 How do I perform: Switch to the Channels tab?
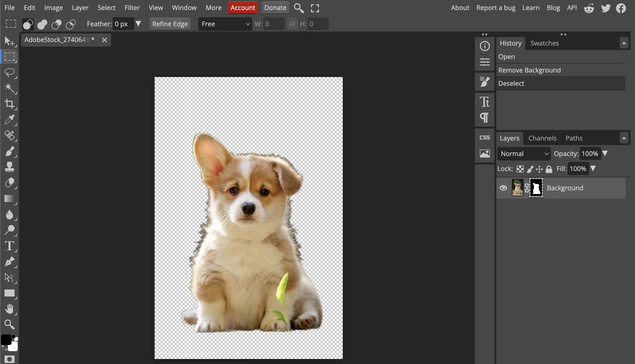pos(542,138)
